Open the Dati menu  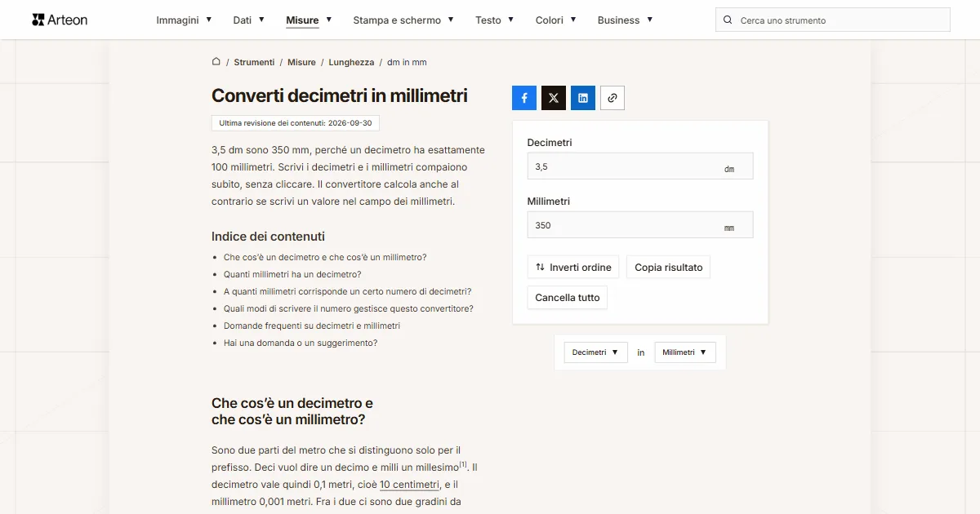249,20
